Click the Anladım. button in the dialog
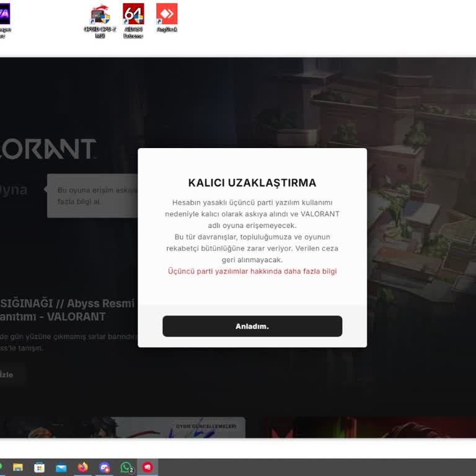 point(252,326)
